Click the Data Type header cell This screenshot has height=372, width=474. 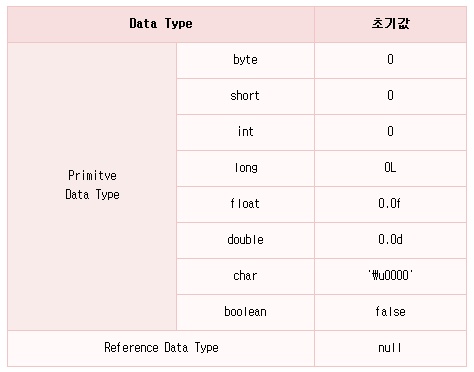tap(161, 24)
